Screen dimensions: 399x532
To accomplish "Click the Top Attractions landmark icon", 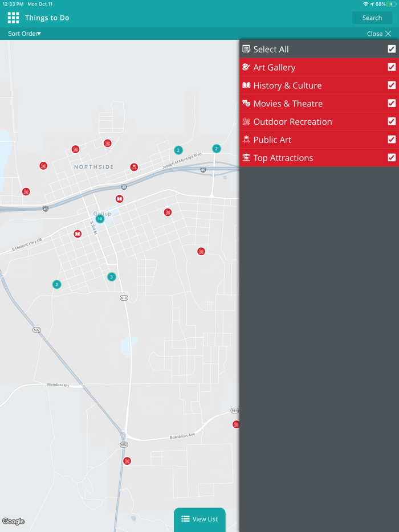I will point(246,157).
